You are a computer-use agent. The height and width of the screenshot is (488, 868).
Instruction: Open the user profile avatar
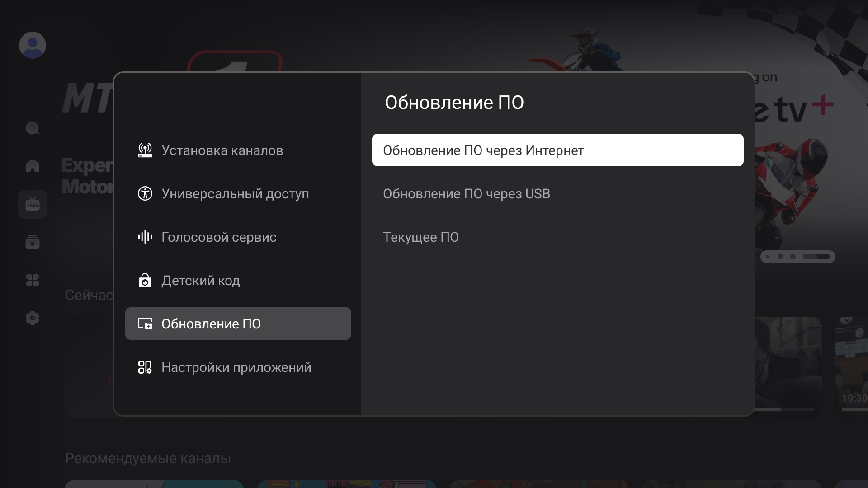pyautogui.click(x=32, y=45)
